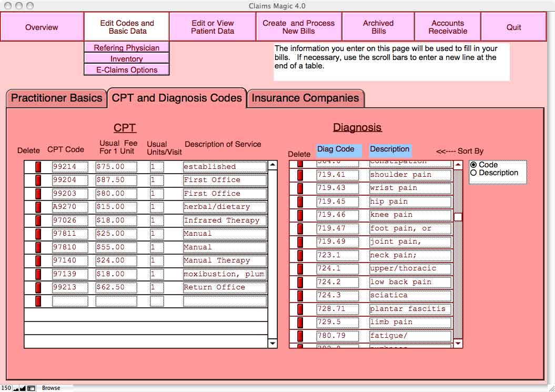Click the Browse mode indicator in status bar
This screenshot has height=392, width=555.
51,388
